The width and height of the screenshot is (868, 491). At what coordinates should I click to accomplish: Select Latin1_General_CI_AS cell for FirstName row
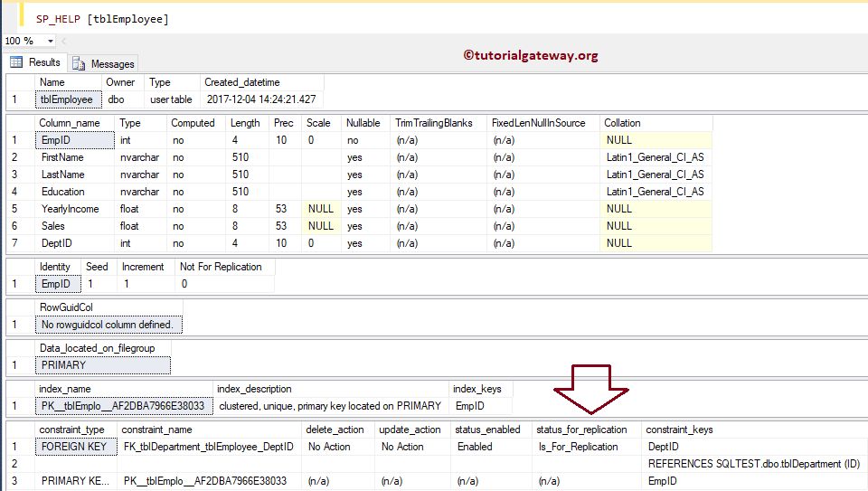(x=656, y=157)
